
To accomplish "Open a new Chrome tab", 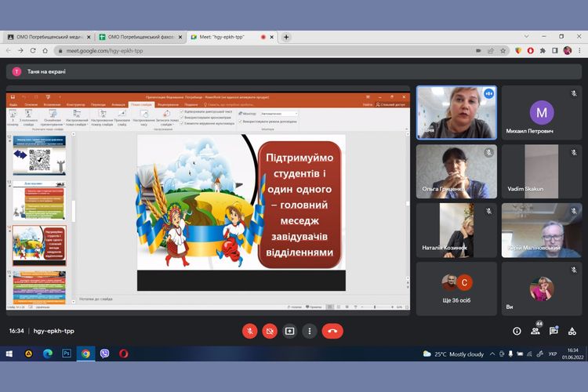I will [286, 37].
